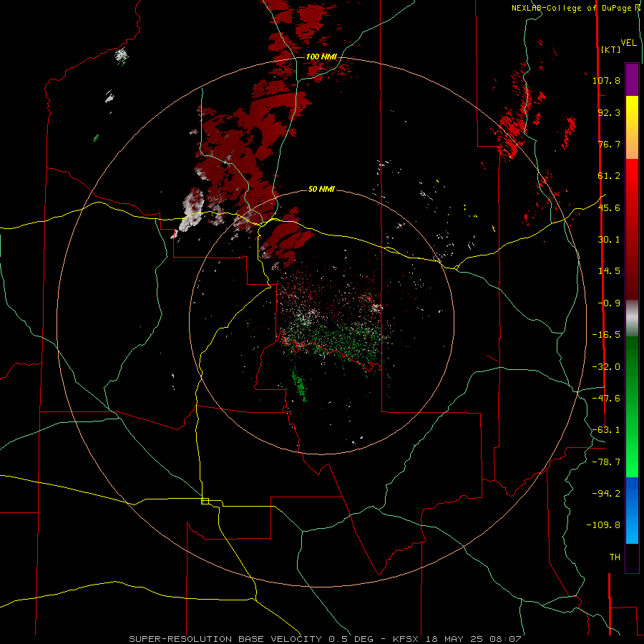Click the -16.5 legend value
Viewport: 644px width, 644px height.
coord(606,335)
